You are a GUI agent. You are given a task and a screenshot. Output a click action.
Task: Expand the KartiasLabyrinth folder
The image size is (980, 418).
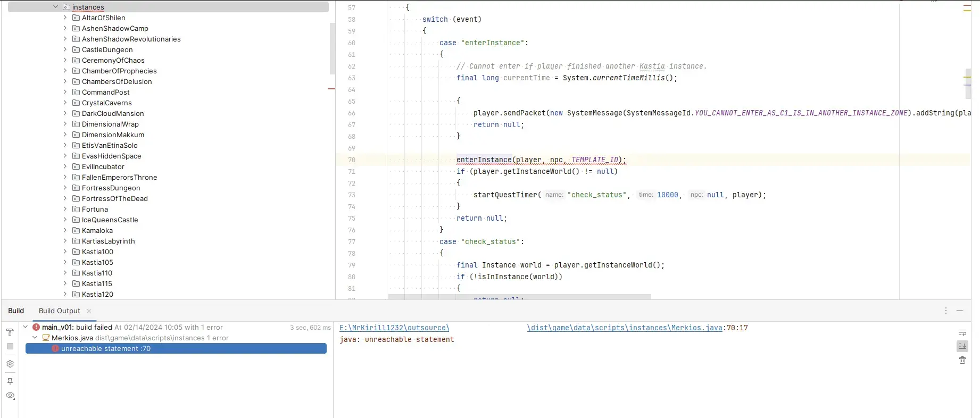(x=65, y=241)
